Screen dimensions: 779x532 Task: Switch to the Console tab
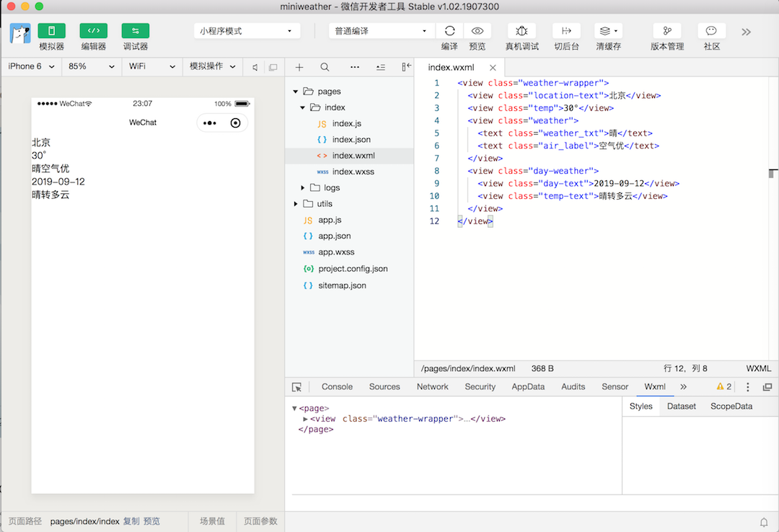coord(337,387)
